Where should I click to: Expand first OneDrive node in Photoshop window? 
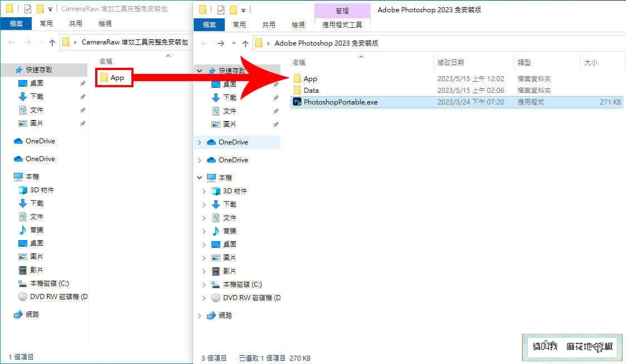click(x=200, y=142)
